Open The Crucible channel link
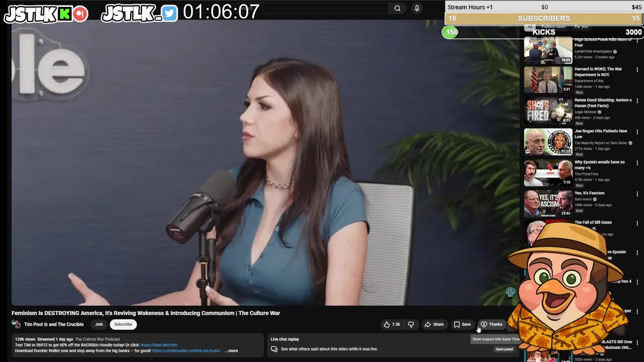The width and height of the screenshot is (644, 362). click(x=70, y=324)
